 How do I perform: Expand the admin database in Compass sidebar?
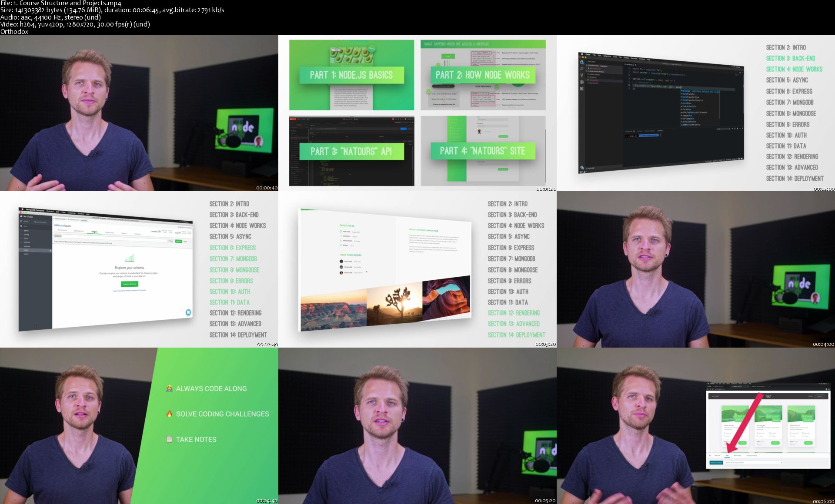26,230
